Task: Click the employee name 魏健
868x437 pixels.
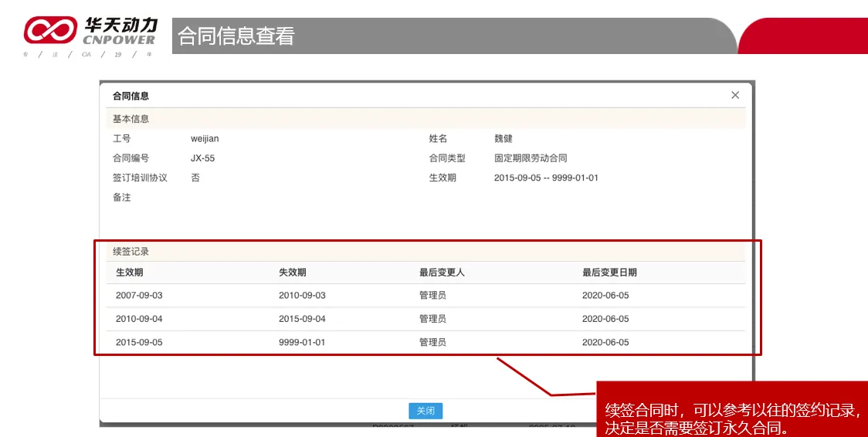Action: [x=504, y=139]
